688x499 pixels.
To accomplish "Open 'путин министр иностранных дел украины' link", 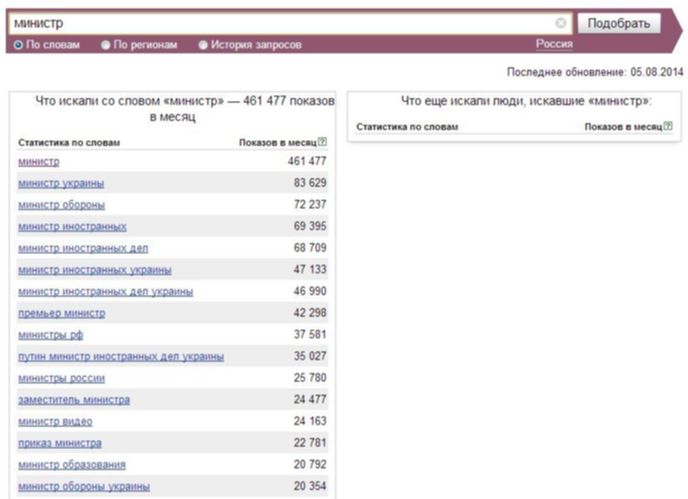I will 121,357.
